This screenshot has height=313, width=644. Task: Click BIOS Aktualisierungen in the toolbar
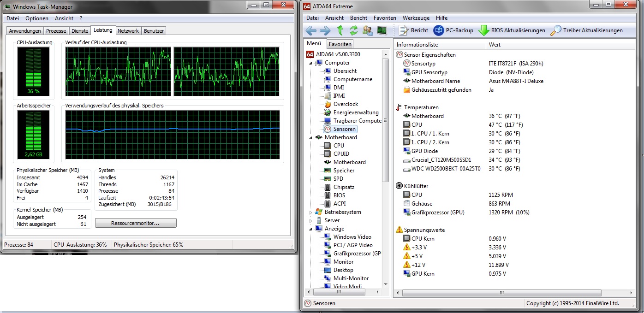[x=512, y=30]
